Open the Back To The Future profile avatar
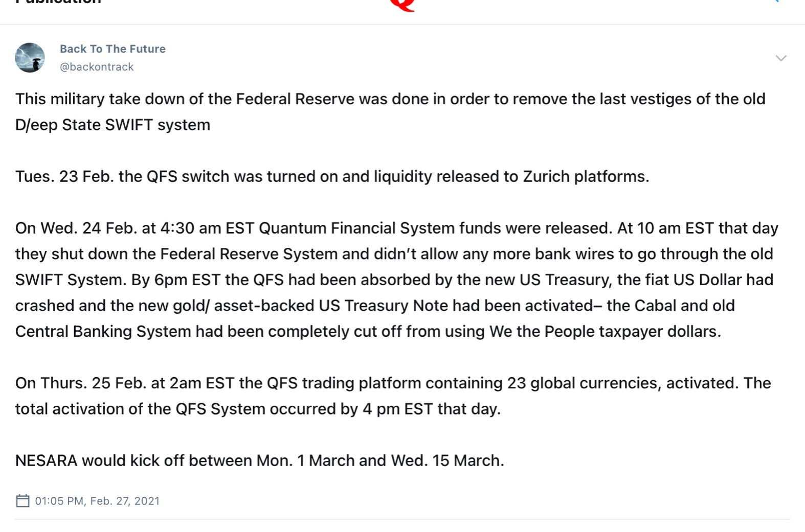805x532 pixels. tap(30, 58)
